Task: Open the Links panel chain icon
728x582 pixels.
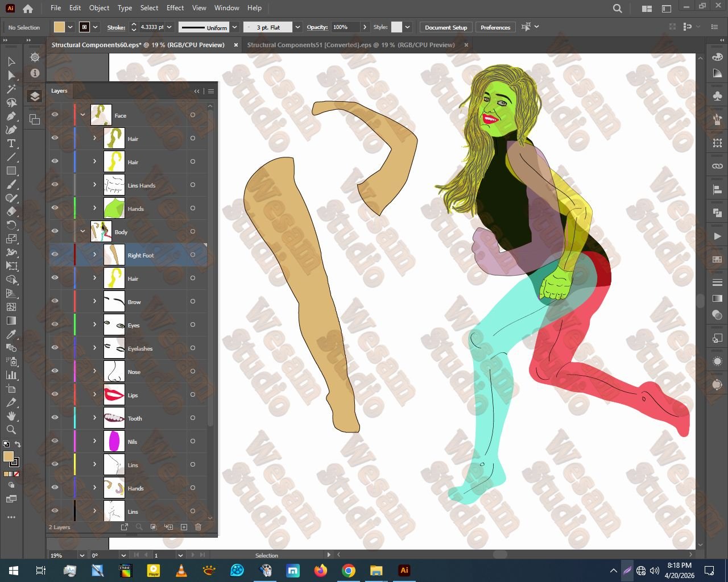Action: [x=717, y=166]
